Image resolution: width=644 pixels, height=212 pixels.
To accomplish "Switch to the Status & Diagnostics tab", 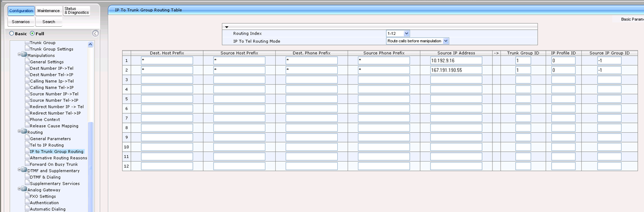I will click(x=76, y=10).
